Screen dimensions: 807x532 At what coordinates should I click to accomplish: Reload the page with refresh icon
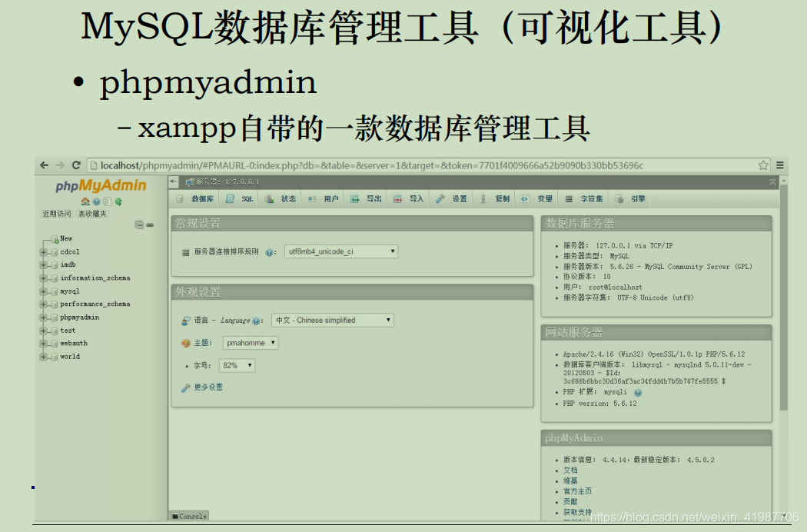[x=76, y=165]
